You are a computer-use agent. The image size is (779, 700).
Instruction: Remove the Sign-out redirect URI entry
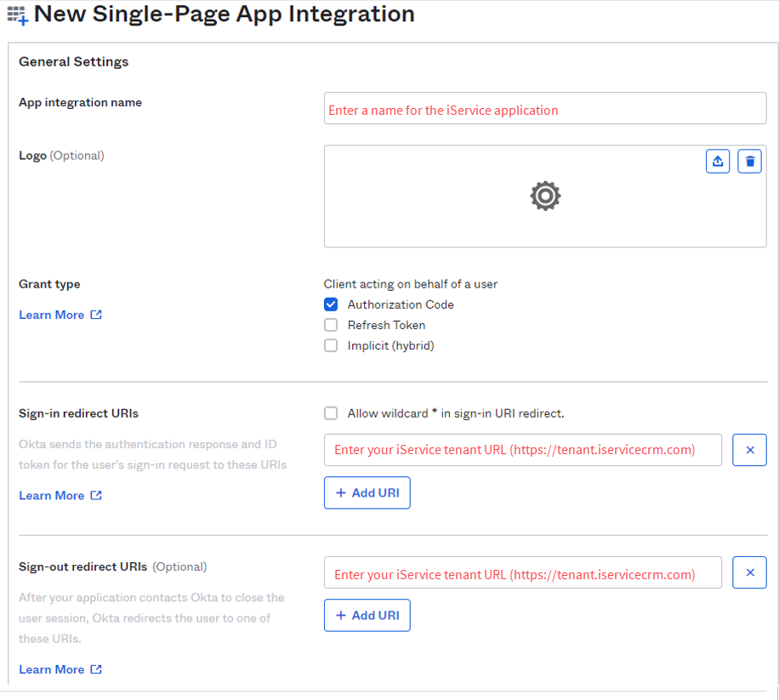(x=750, y=572)
